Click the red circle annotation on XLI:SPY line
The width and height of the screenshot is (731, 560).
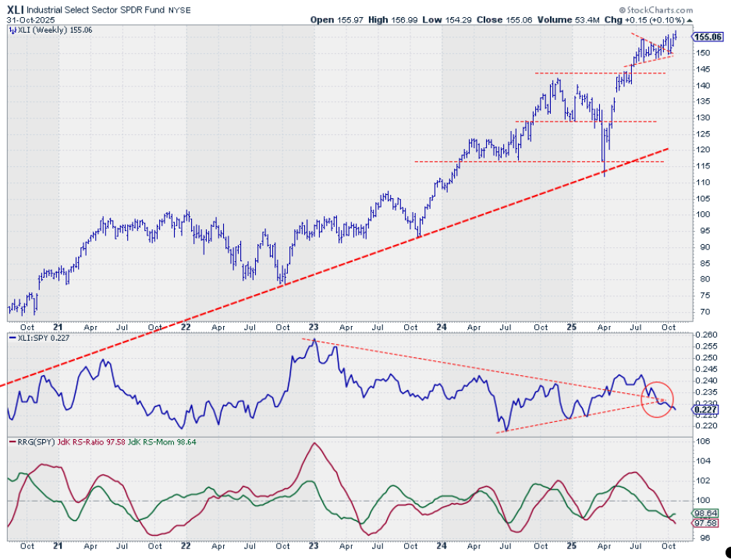click(657, 399)
